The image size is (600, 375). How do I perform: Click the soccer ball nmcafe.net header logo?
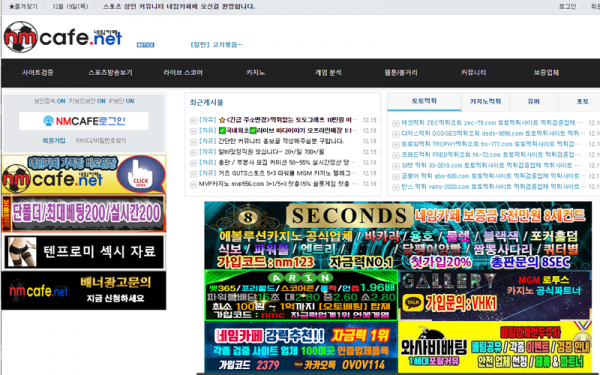coord(63,37)
